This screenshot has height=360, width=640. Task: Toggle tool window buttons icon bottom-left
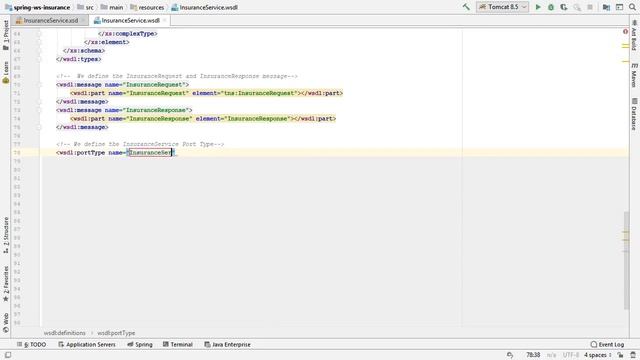click(x=8, y=355)
